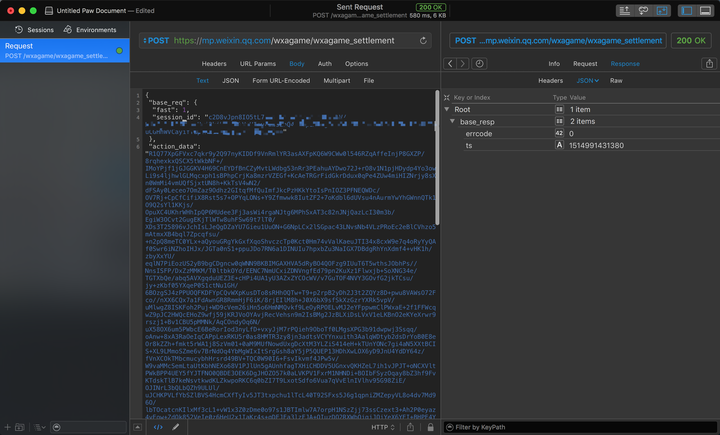
Task: Collapse all nodes via Key or Index icon
Action: (x=447, y=97)
